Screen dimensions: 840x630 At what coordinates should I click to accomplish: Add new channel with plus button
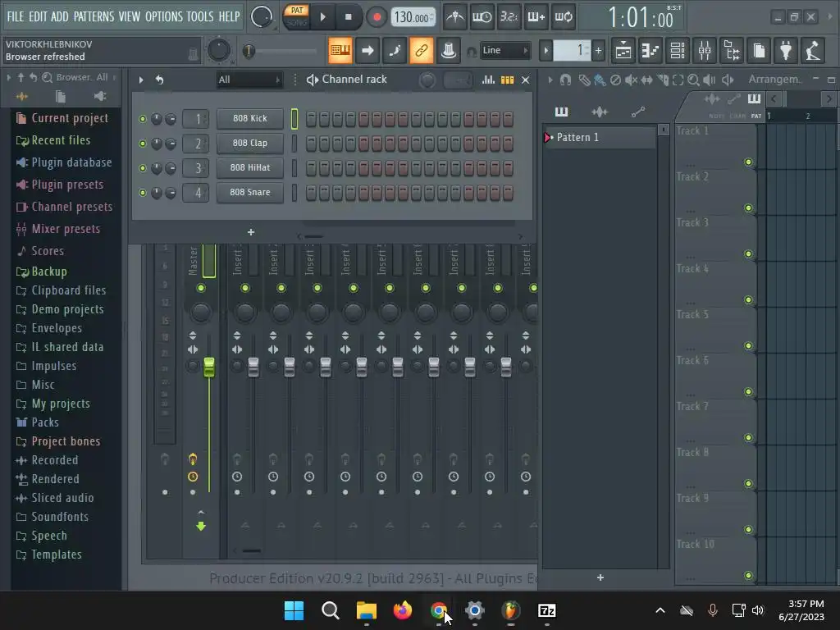coord(251,232)
